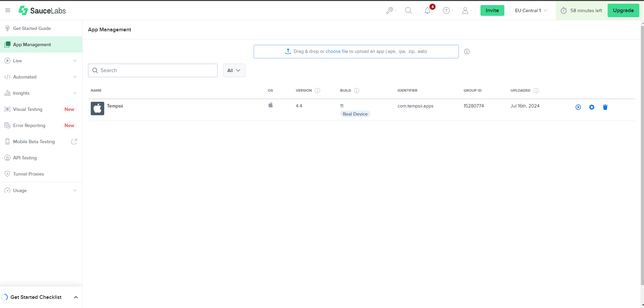This screenshot has height=308, width=644.
Task: Click the Real Device badge
Action: coord(355,114)
